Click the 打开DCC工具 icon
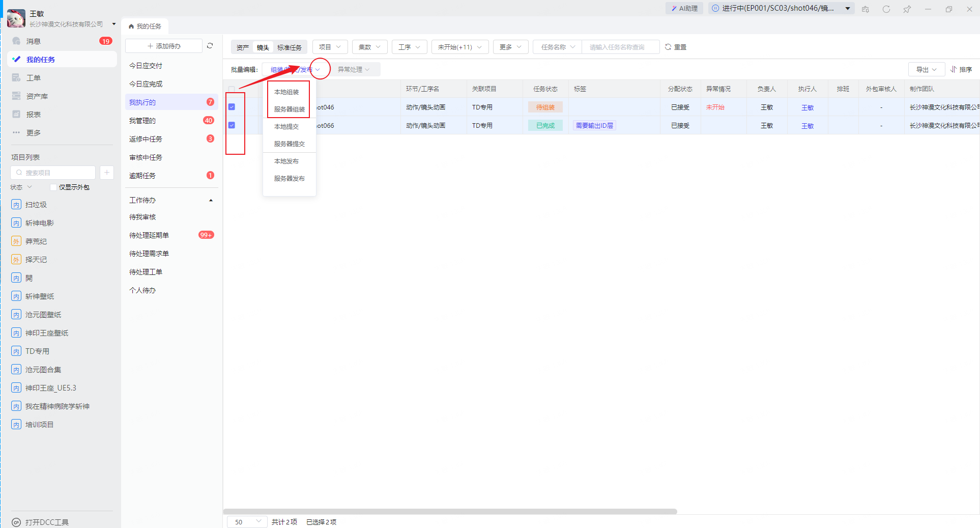 click(16, 522)
